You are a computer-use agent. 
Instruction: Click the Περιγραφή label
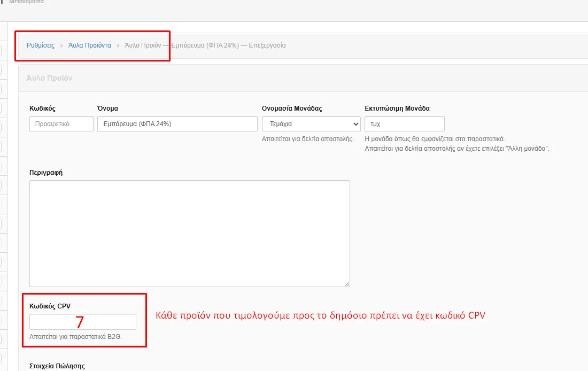(46, 173)
